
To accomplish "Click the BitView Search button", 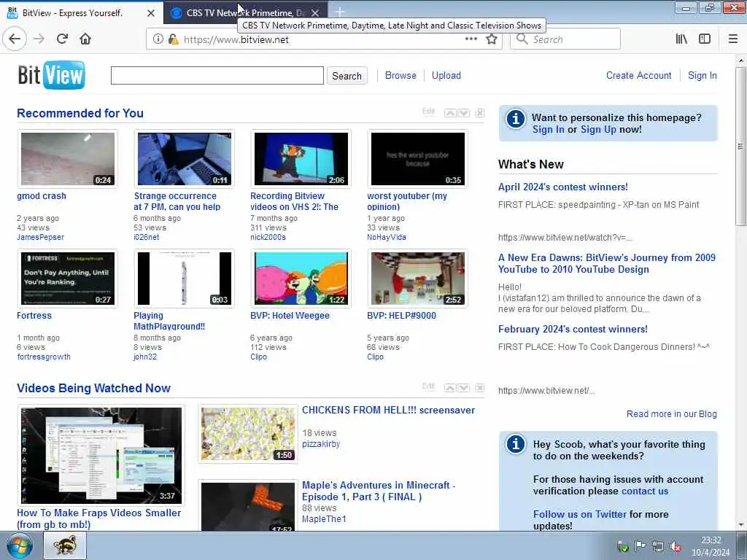I will click(347, 76).
